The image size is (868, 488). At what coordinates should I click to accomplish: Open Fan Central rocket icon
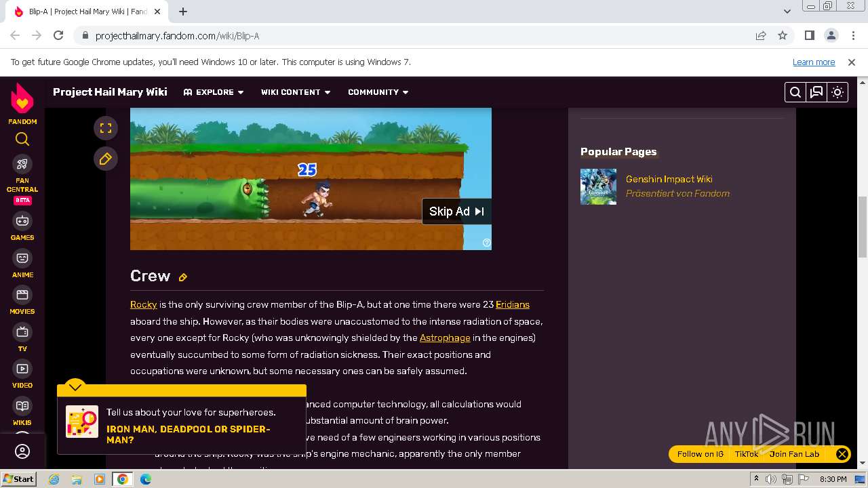22,164
